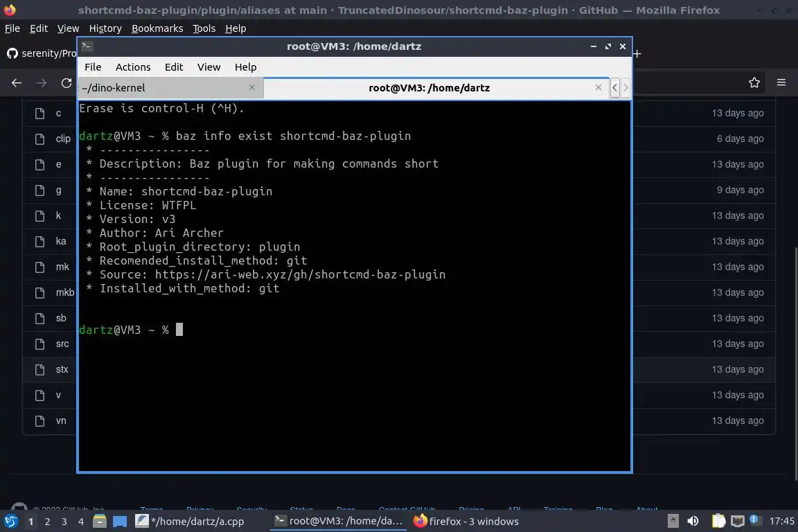Click the file icon beside vn
Viewport: 798px width, 532px height.
click(39, 421)
